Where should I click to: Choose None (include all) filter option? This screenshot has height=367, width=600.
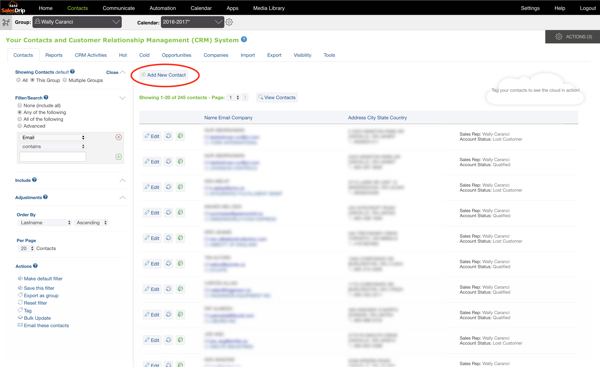click(x=20, y=105)
